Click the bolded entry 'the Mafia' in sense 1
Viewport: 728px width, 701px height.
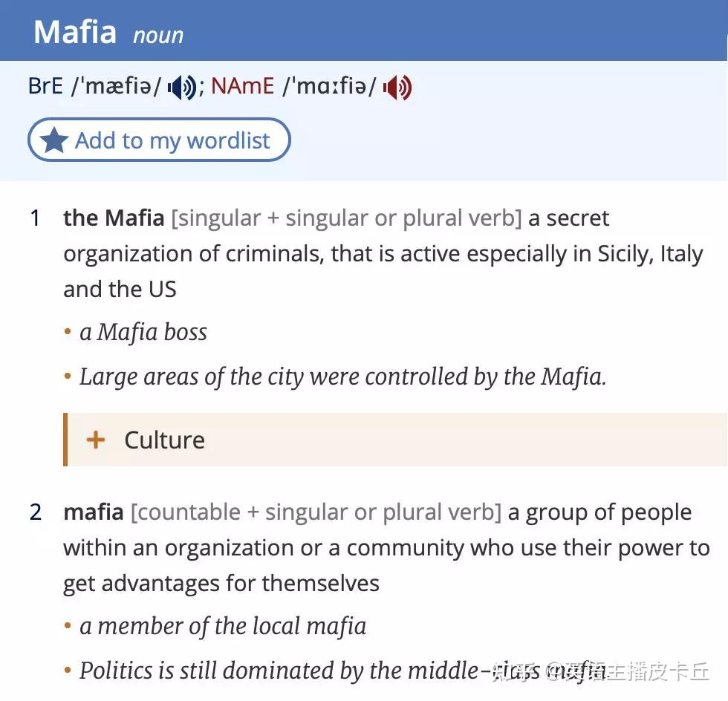pyautogui.click(x=111, y=218)
